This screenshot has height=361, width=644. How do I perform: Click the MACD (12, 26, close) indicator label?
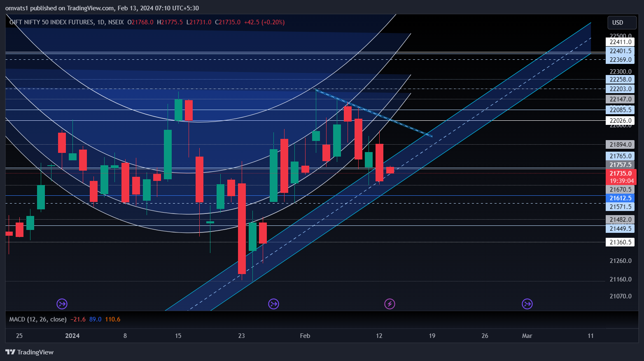[38, 319]
